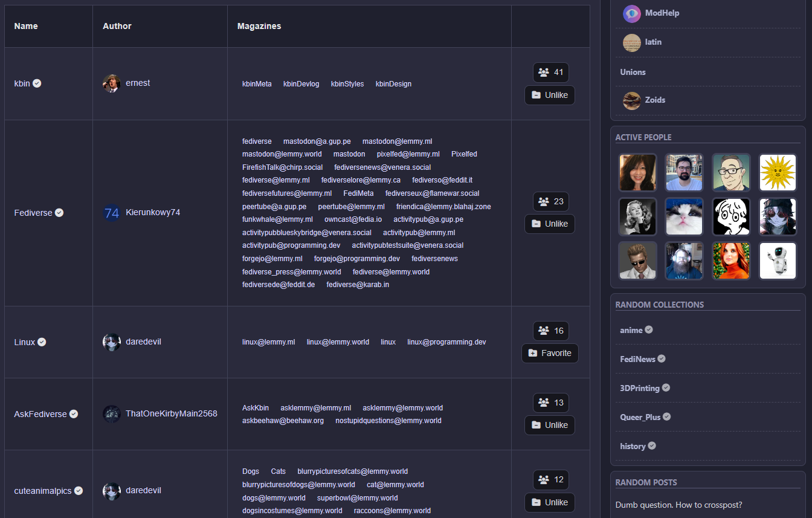Open author ernest's profile name

coord(138,83)
